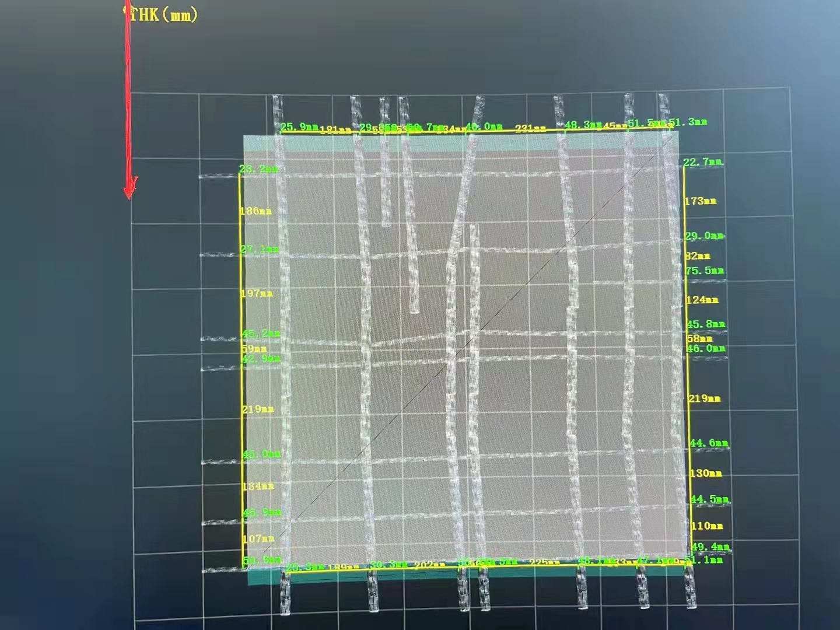Click the THK(mm) axis label
Image resolution: width=840 pixels, height=630 pixels.
pyautogui.click(x=166, y=15)
